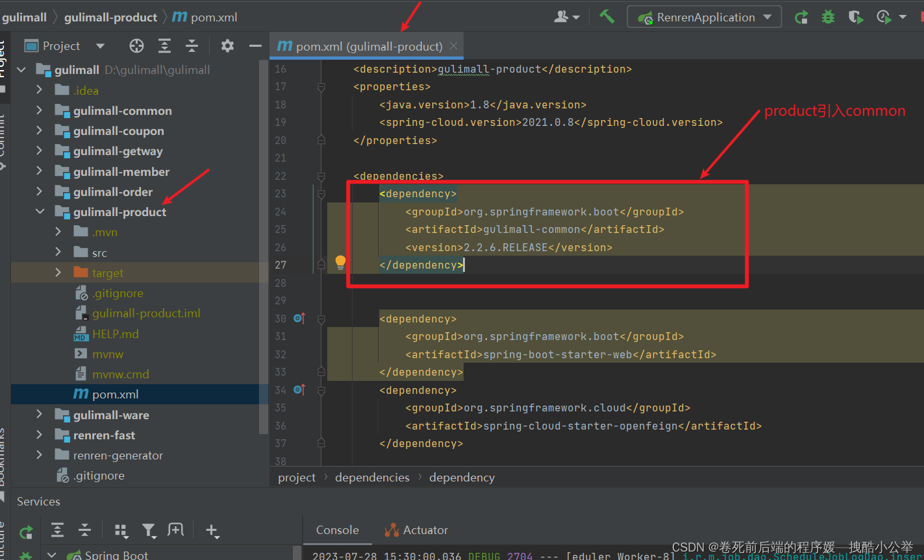Rerun service in the Services panel

pyautogui.click(x=26, y=532)
